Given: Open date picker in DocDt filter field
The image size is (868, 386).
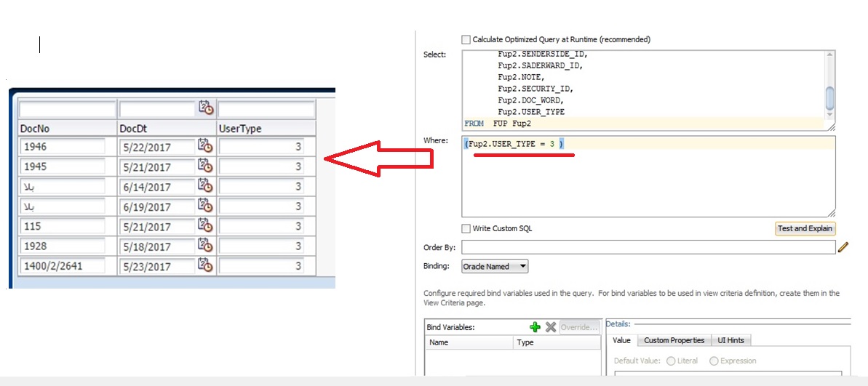Looking at the screenshot, I should pyautogui.click(x=205, y=108).
